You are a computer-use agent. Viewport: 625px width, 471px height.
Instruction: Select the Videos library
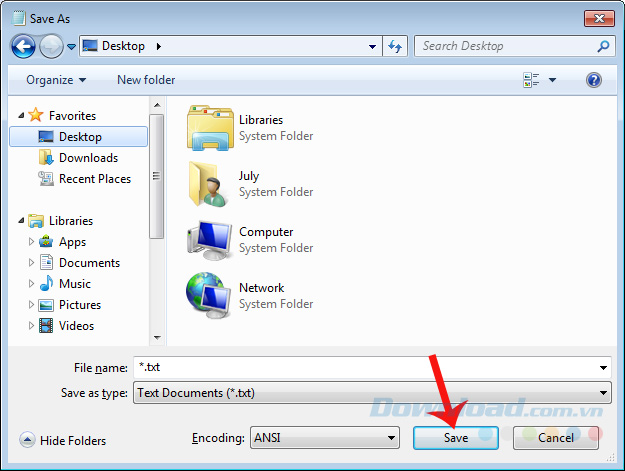76,326
